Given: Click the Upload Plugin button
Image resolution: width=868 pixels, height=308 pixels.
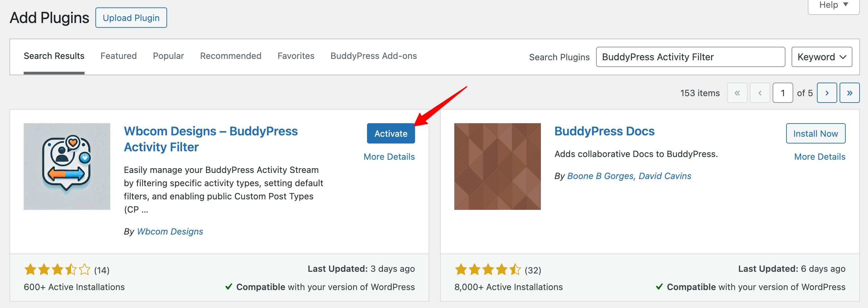Looking at the screenshot, I should (131, 18).
